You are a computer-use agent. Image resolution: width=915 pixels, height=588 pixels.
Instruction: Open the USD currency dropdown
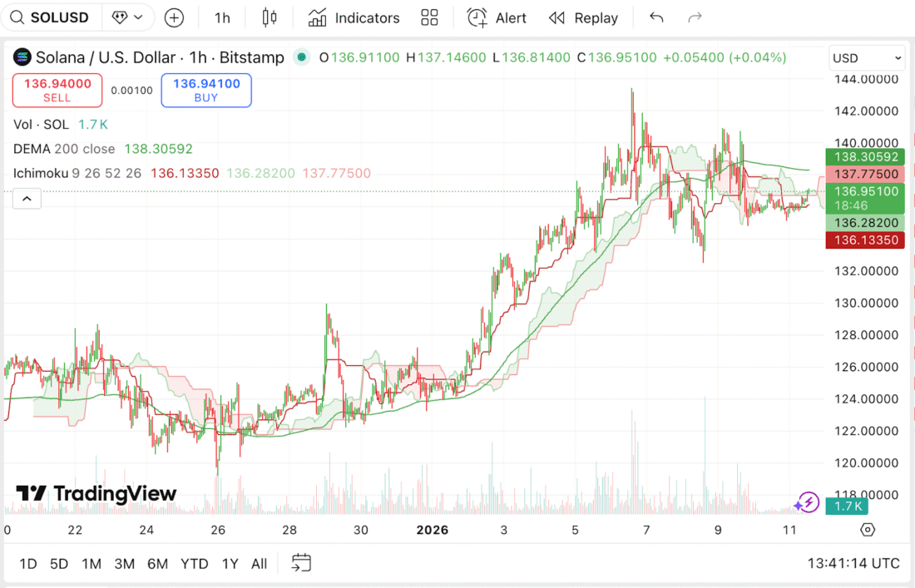867,57
